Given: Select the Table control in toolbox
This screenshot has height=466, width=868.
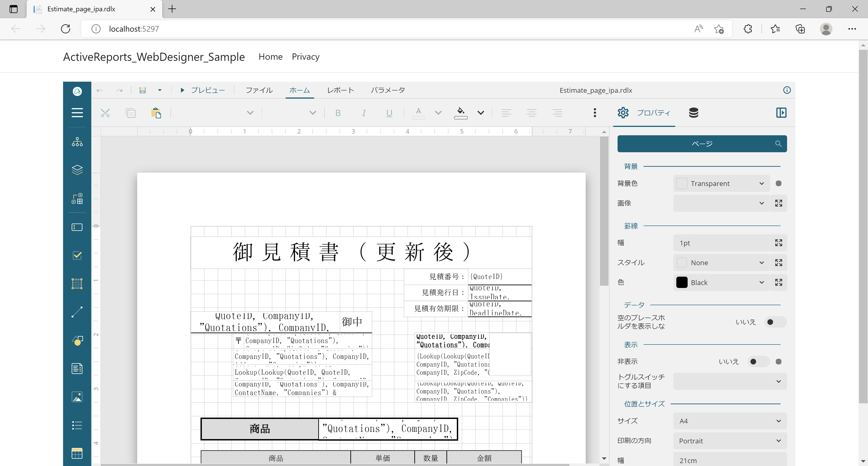Looking at the screenshot, I should coord(77,454).
